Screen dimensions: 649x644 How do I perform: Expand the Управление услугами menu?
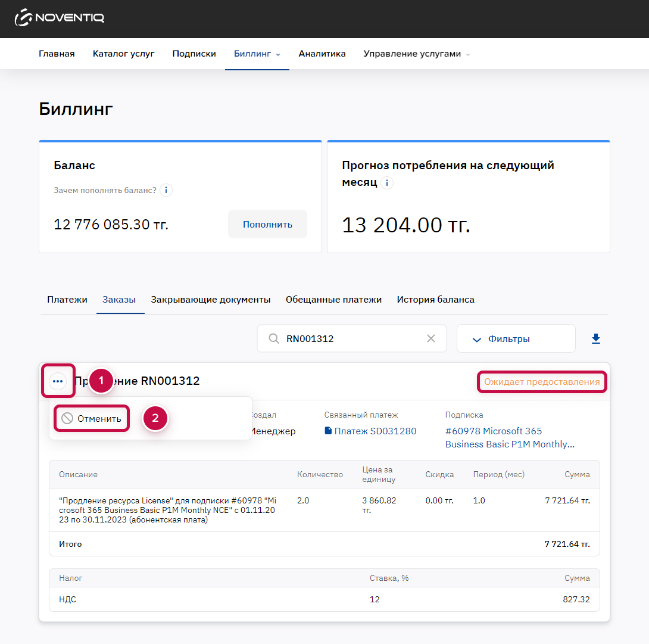[x=416, y=54]
